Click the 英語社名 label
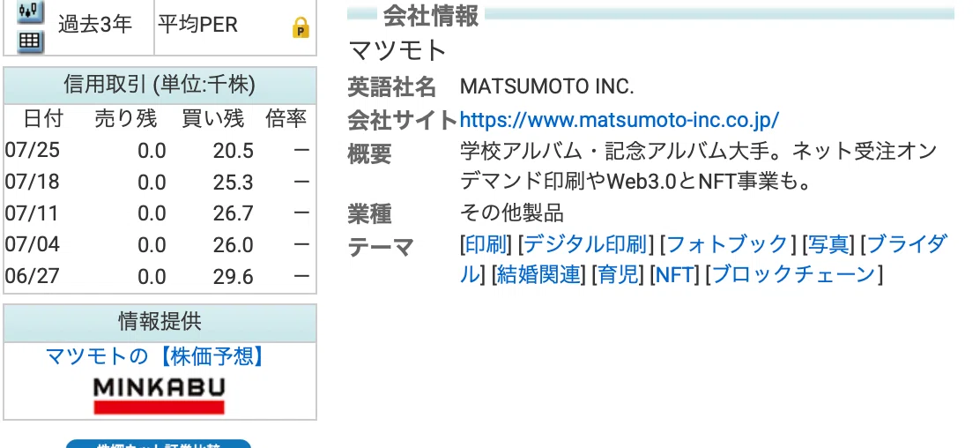Viewport: 980px width, 448px height. pyautogui.click(x=392, y=87)
